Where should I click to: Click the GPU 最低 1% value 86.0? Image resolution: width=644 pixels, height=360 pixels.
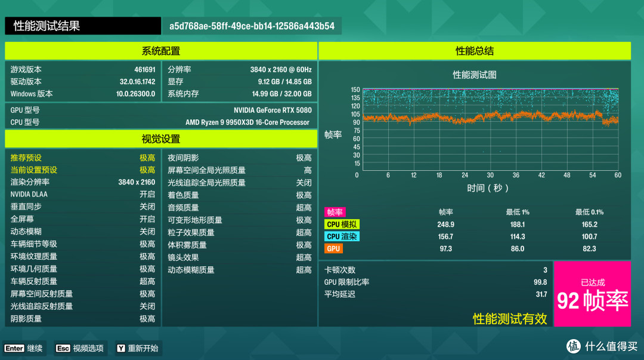pos(518,248)
